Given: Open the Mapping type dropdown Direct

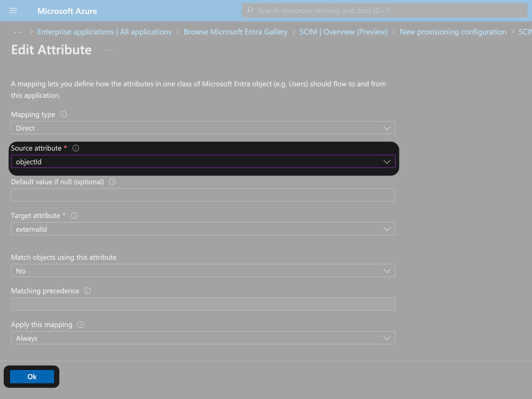Looking at the screenshot, I should tap(203, 128).
